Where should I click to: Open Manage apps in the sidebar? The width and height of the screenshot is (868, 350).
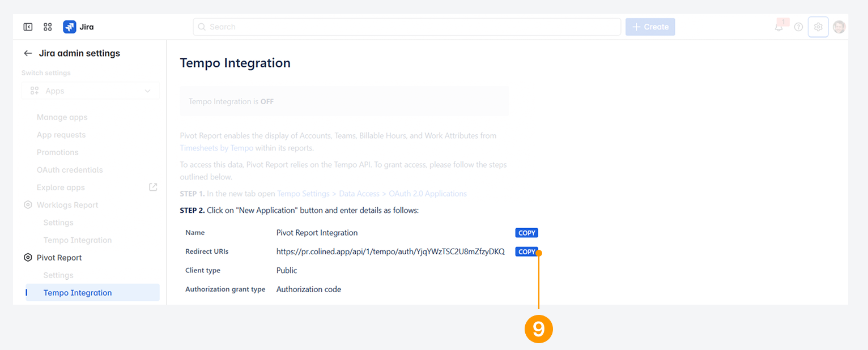[x=62, y=117]
